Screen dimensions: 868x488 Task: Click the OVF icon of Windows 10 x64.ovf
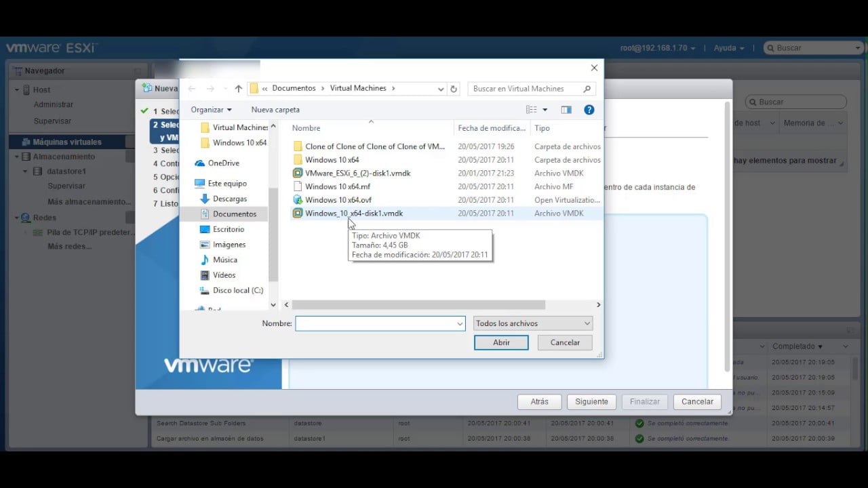click(297, 200)
